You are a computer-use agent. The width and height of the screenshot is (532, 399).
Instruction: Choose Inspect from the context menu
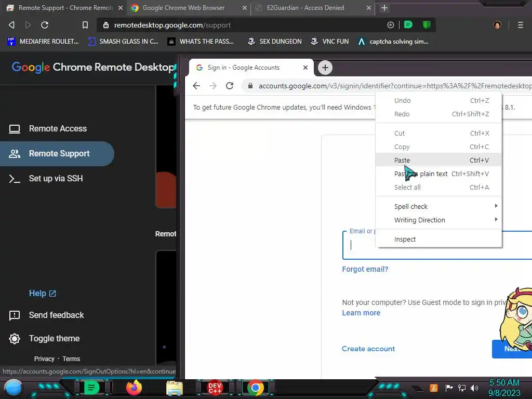click(438, 239)
